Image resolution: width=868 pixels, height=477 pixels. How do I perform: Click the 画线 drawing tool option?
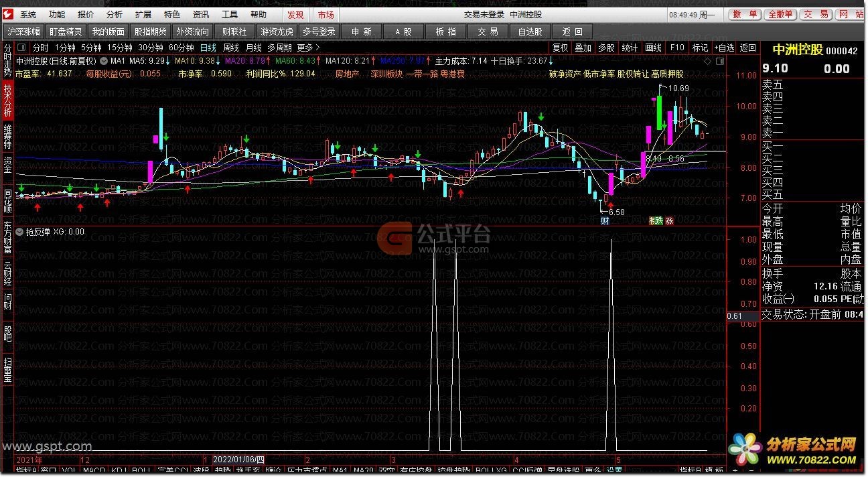tap(653, 48)
